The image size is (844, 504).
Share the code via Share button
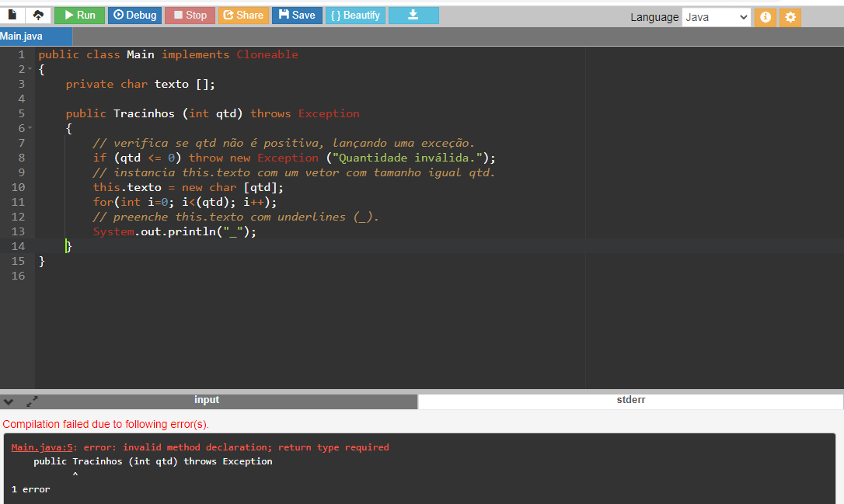(x=243, y=15)
